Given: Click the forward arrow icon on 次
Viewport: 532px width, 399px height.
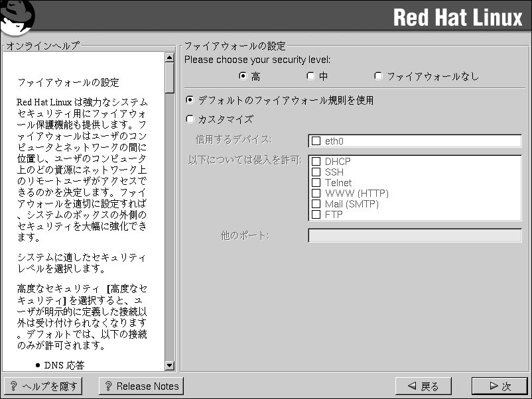Looking at the screenshot, I should tap(493, 386).
